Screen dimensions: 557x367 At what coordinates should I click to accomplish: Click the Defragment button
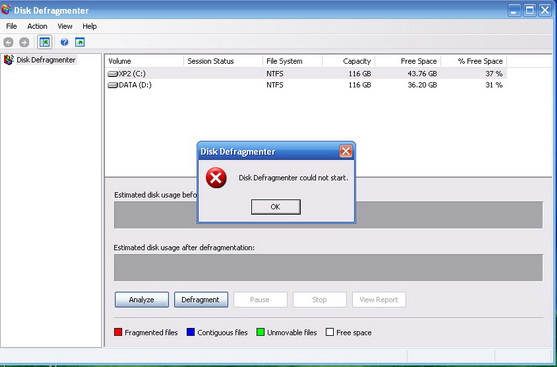pos(201,300)
